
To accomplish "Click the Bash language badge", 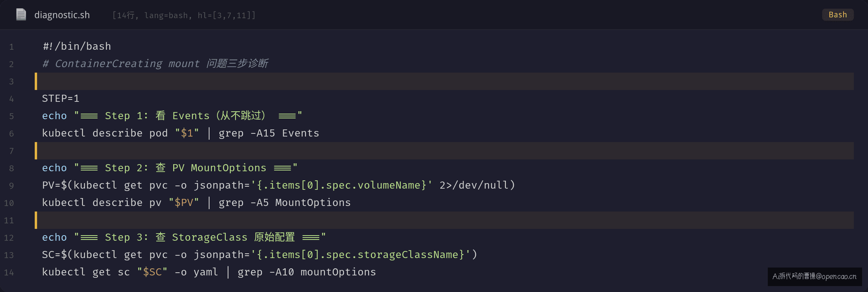I will click(838, 15).
